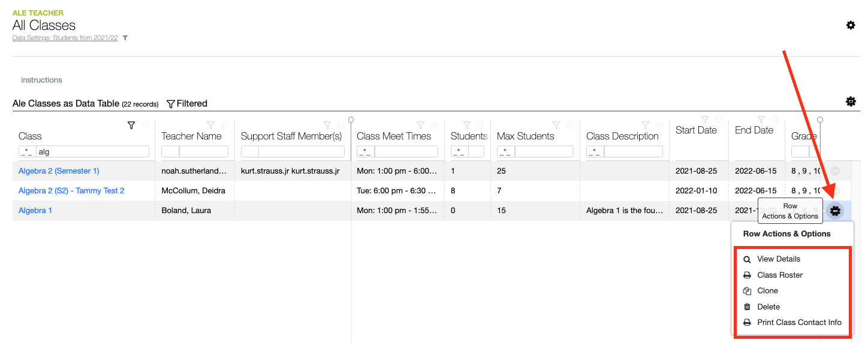Open data table gear above Grade column
This screenshot has width=868, height=343.
coord(851,102)
